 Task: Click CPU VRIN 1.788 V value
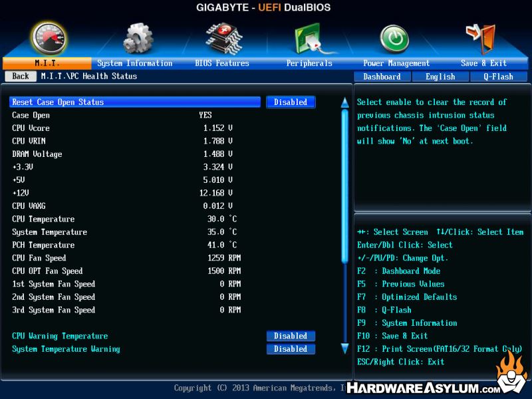218,141
